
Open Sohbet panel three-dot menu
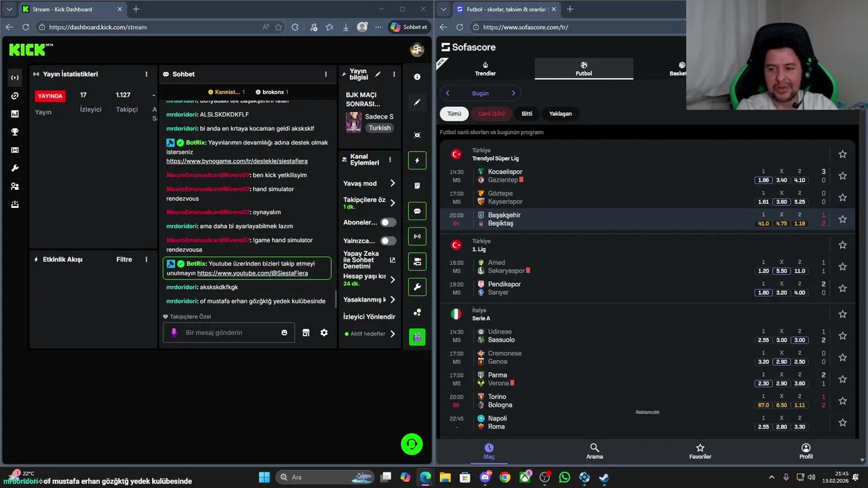[x=325, y=75]
